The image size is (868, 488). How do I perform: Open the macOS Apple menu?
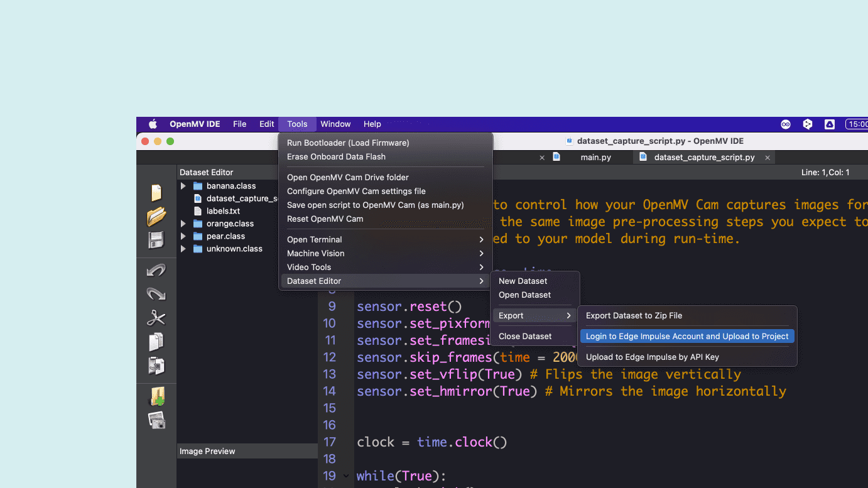[153, 124]
